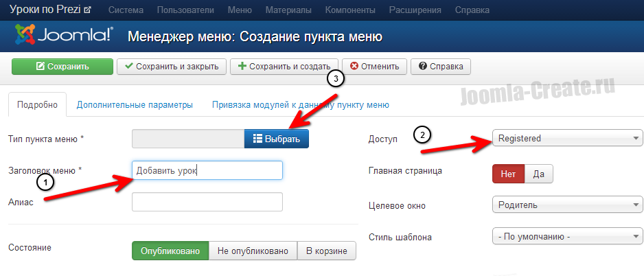This screenshot has width=644, height=276.
Task: Select Не опубликовано state
Action: click(x=253, y=251)
